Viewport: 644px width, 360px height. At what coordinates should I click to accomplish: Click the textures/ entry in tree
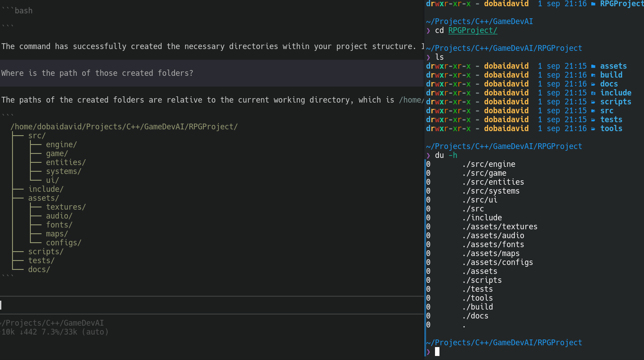[x=66, y=207]
